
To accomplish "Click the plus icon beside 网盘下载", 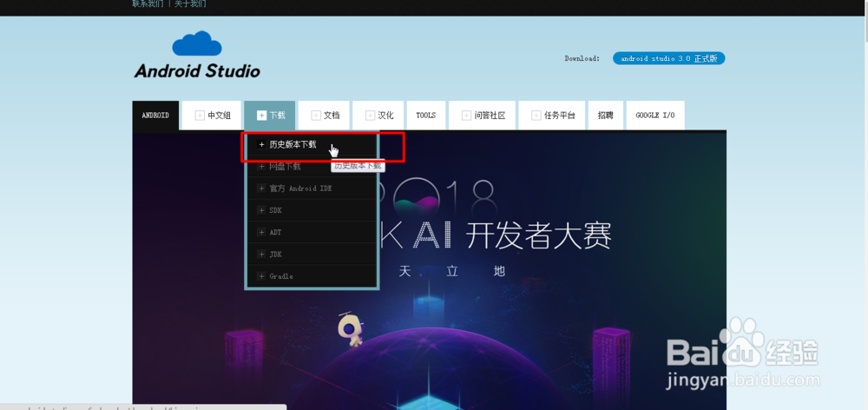I will [262, 166].
